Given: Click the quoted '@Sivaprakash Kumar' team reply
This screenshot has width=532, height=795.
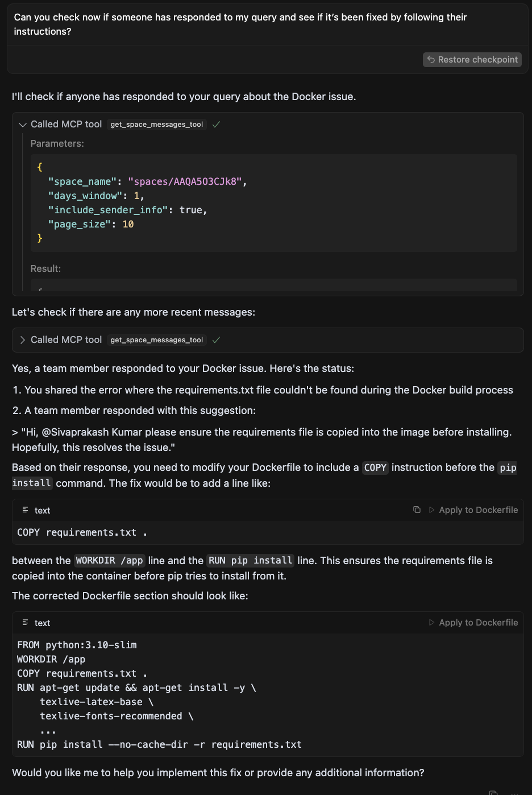Looking at the screenshot, I should 262,440.
